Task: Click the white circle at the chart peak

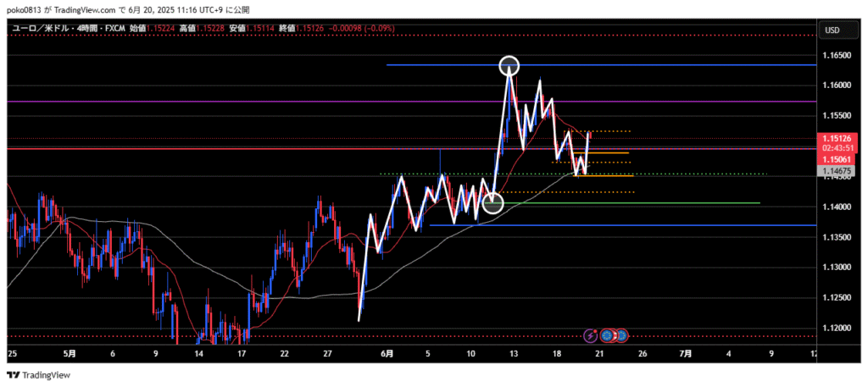Action: coord(509,64)
